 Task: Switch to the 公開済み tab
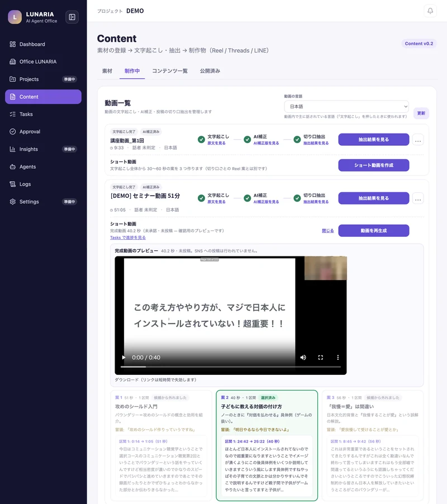[x=210, y=71]
